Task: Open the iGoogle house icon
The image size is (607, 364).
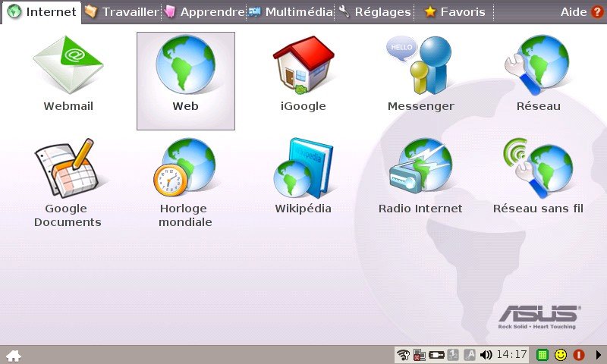Action: point(303,65)
